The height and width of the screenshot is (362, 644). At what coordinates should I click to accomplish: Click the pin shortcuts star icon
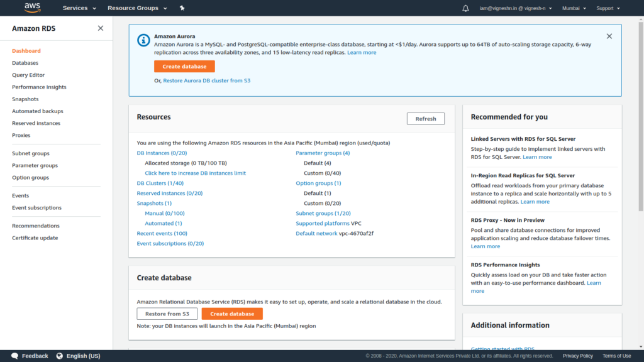coord(182,8)
